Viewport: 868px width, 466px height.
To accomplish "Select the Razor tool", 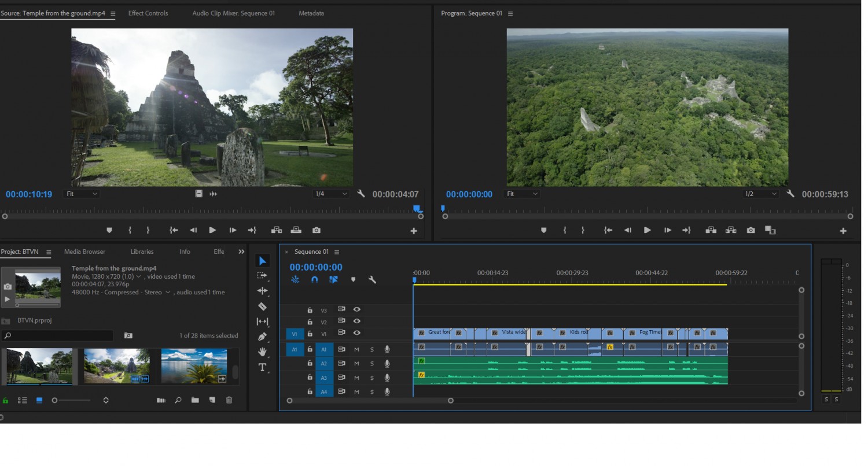I will click(x=262, y=306).
